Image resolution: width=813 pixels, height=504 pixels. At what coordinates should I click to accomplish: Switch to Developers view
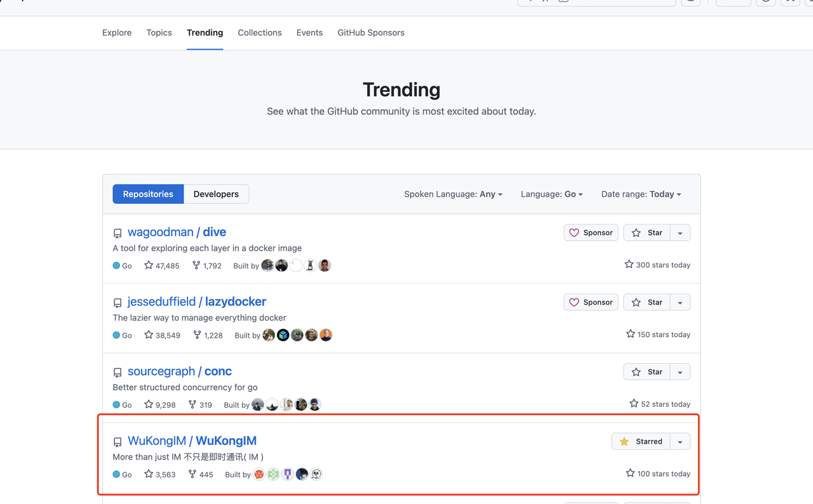tap(216, 194)
